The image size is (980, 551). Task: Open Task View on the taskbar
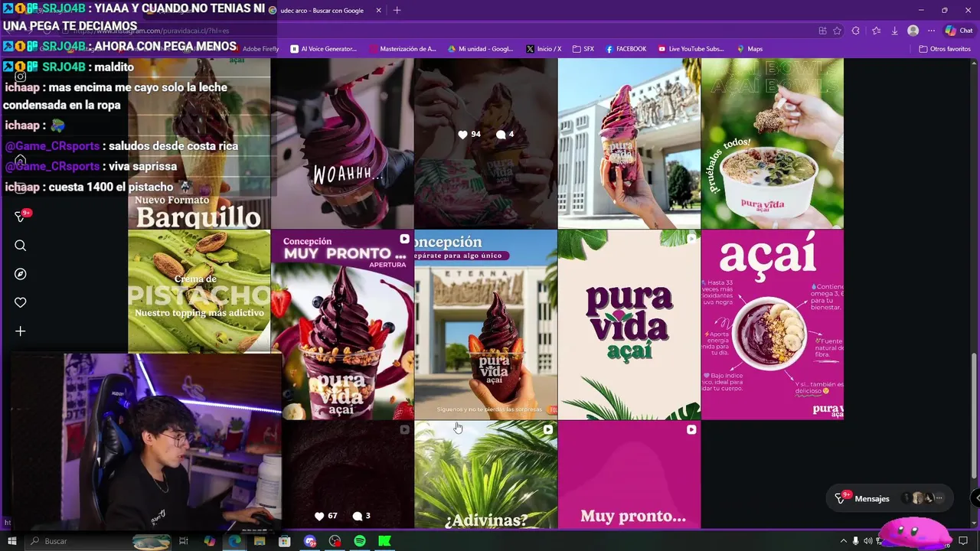184,541
